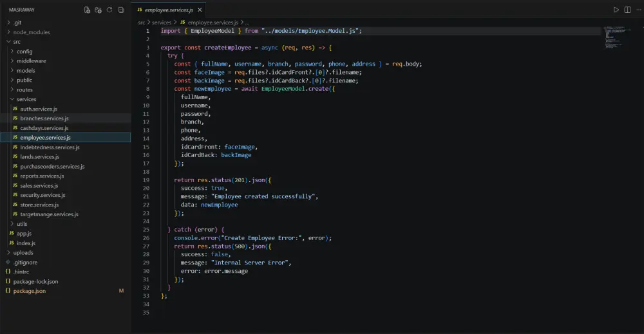Split the editor with the split icon
Image resolution: width=644 pixels, height=334 pixels.
click(x=627, y=10)
